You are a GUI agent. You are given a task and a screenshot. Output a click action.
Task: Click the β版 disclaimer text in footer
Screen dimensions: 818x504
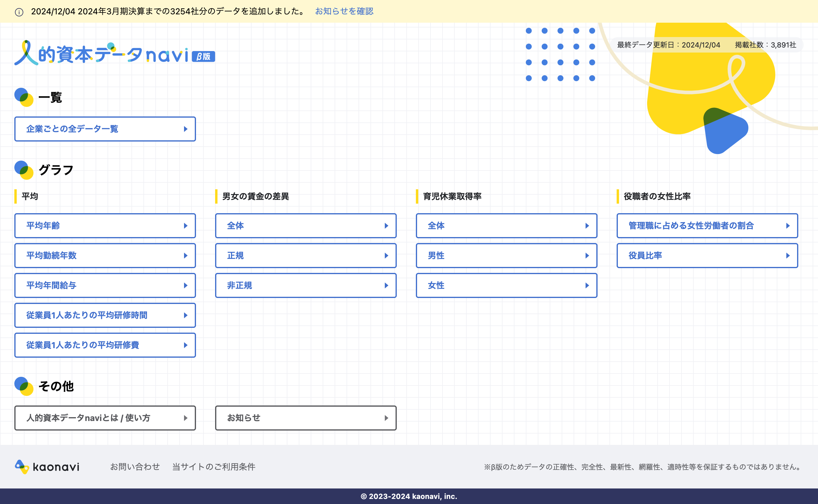(643, 467)
